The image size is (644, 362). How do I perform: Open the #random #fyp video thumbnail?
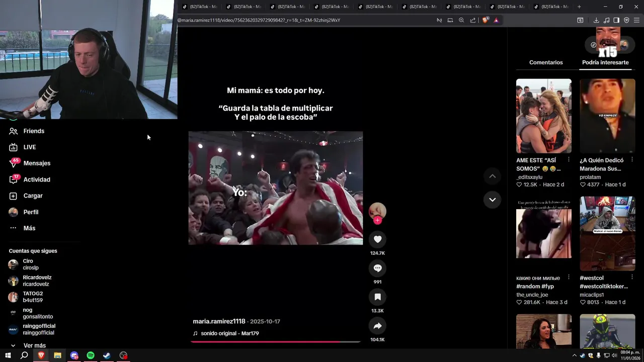tap(544, 233)
